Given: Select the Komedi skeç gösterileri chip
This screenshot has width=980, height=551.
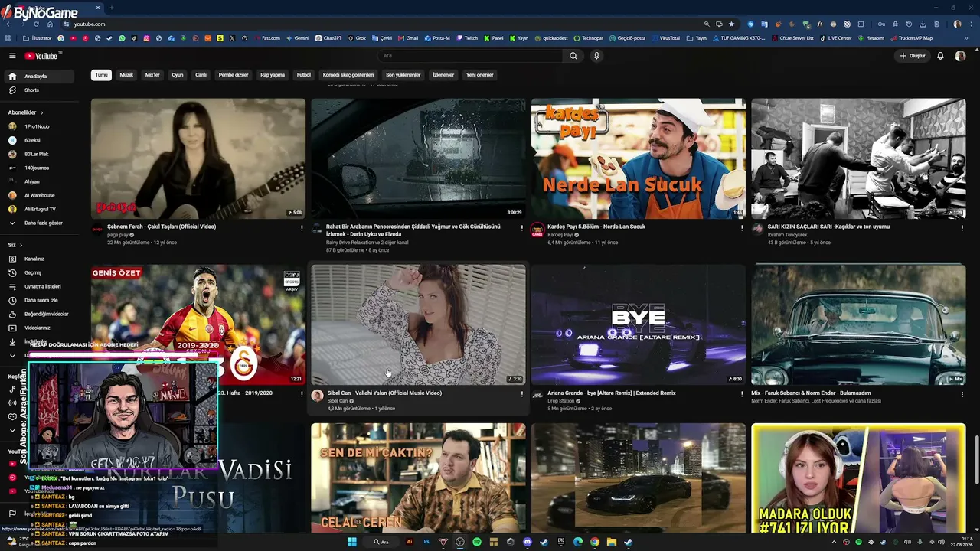Looking at the screenshot, I should click(348, 75).
